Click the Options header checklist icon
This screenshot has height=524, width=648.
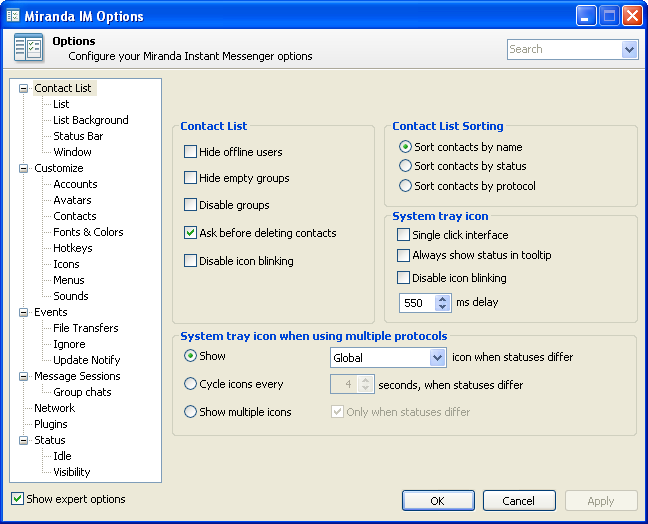28,49
